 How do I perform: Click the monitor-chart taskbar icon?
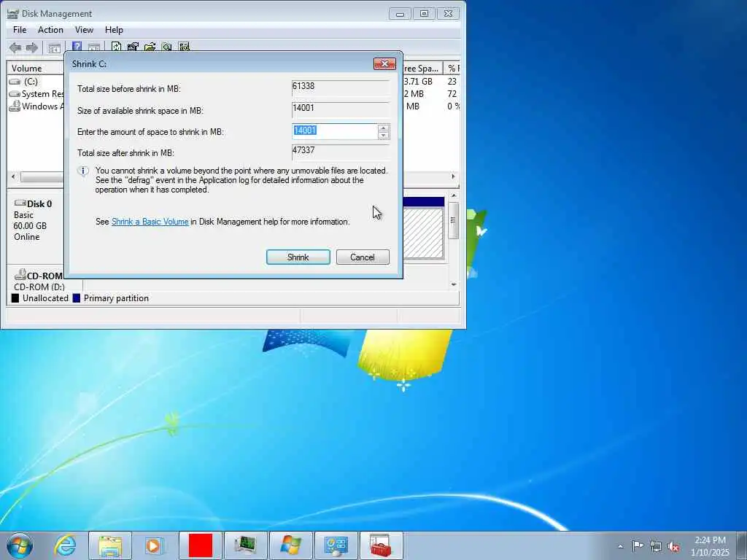pyautogui.click(x=245, y=545)
